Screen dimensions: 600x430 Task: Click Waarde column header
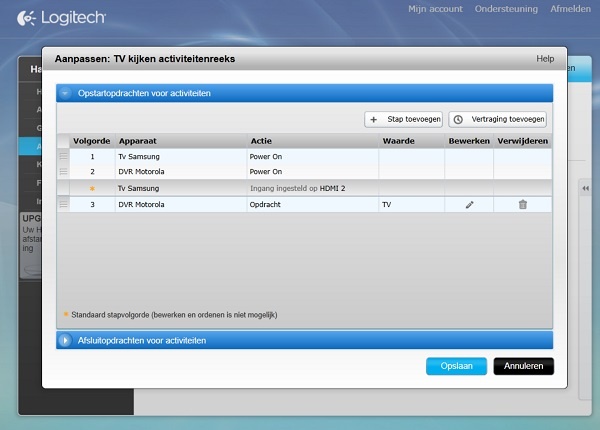tap(412, 141)
